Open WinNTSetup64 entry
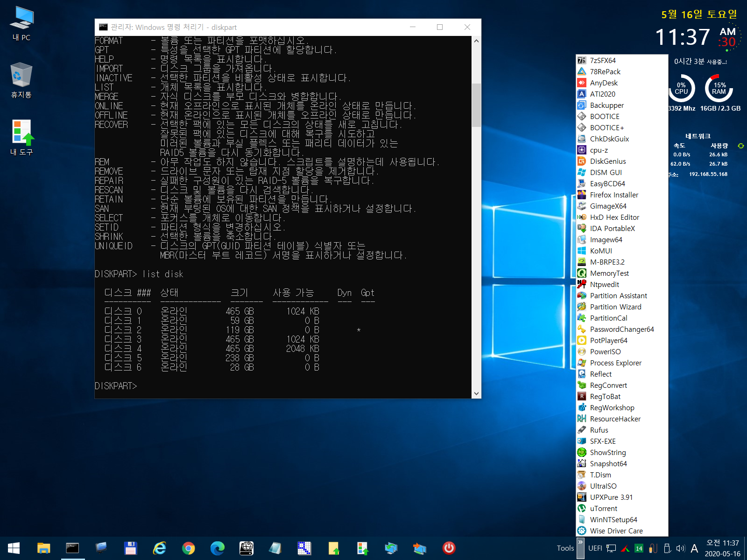 click(x=621, y=519)
